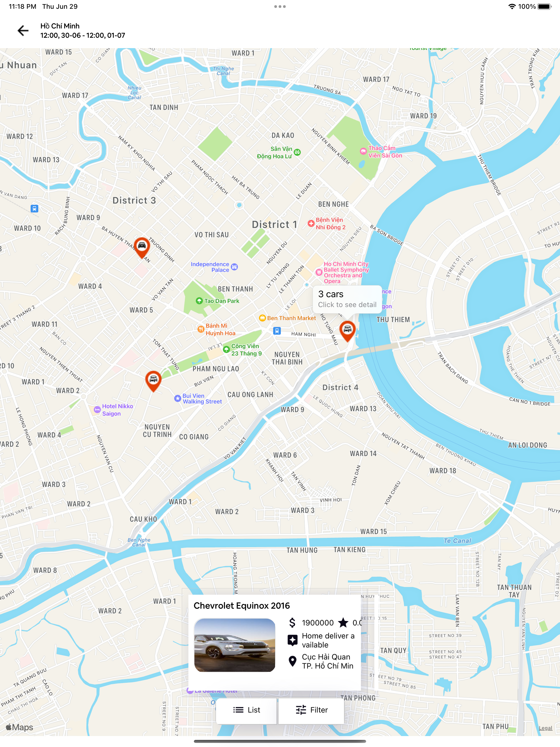This screenshot has height=747, width=560.
Task: Tap the Bui Vien Walking Street marker
Action: pyautogui.click(x=178, y=398)
